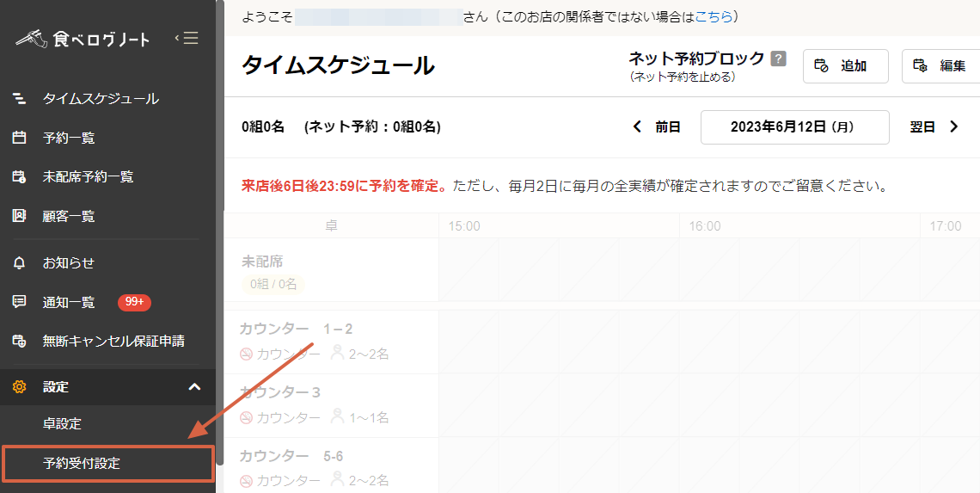Click the こちら link in welcome bar
The height and width of the screenshot is (493, 980).
click(714, 17)
